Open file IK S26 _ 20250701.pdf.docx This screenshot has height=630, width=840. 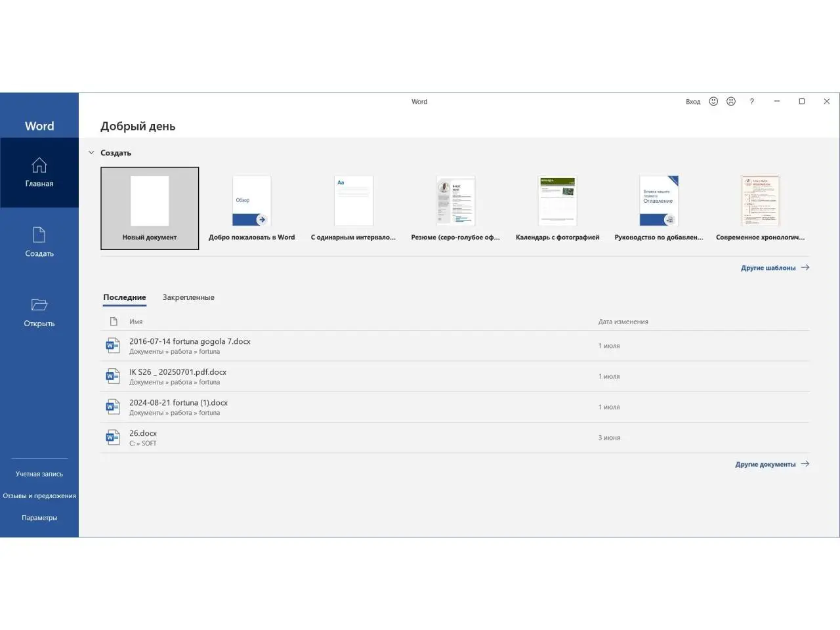tap(455, 377)
